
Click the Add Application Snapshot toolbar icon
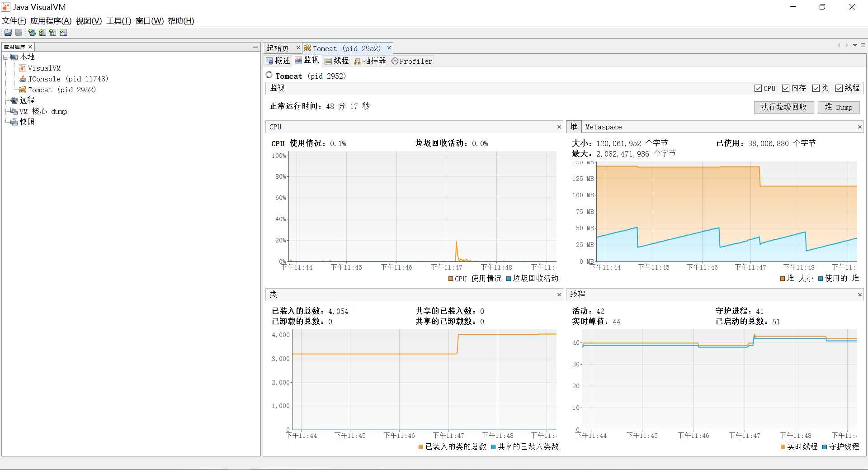[x=63, y=33]
